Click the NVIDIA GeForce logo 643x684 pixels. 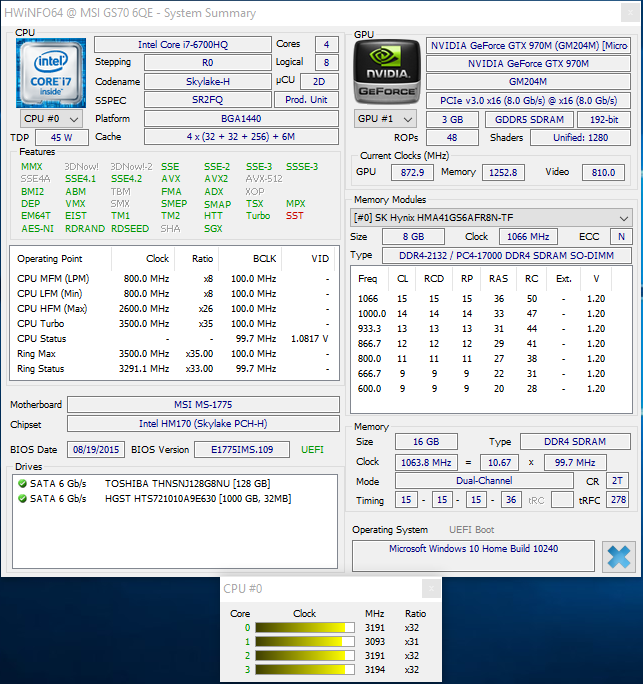[386, 72]
